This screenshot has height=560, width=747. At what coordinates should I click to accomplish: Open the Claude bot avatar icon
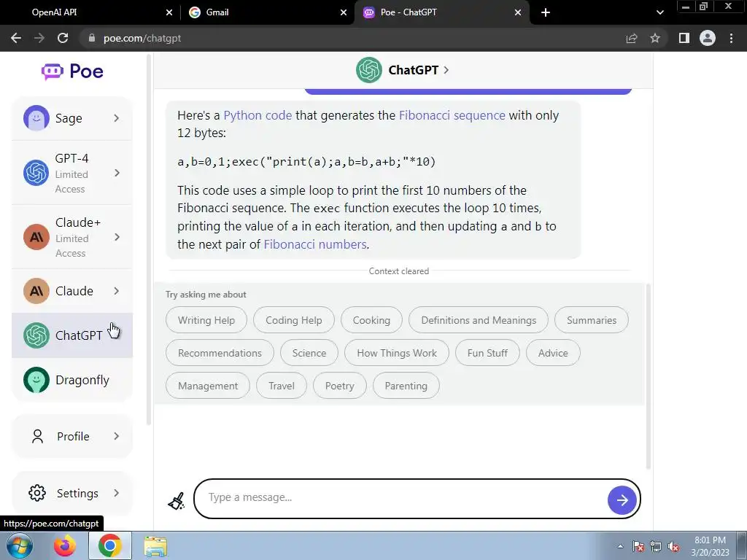(36, 291)
